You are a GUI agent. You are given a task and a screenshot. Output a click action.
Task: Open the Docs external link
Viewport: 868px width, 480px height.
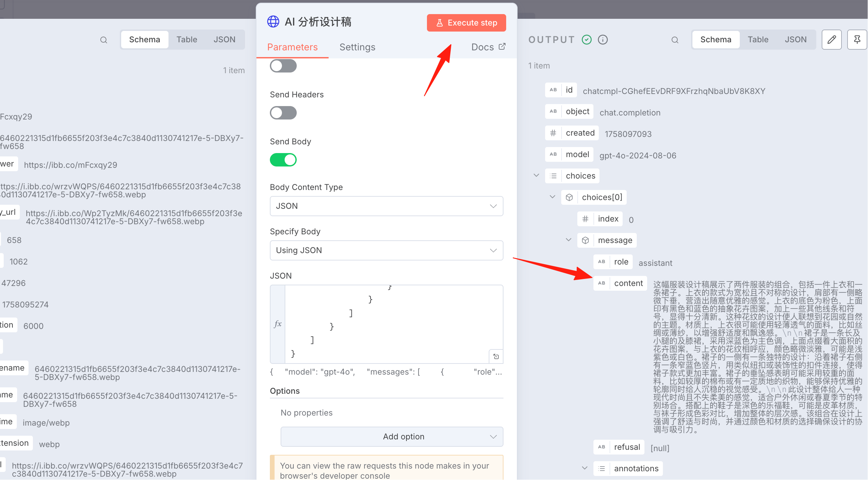click(488, 47)
